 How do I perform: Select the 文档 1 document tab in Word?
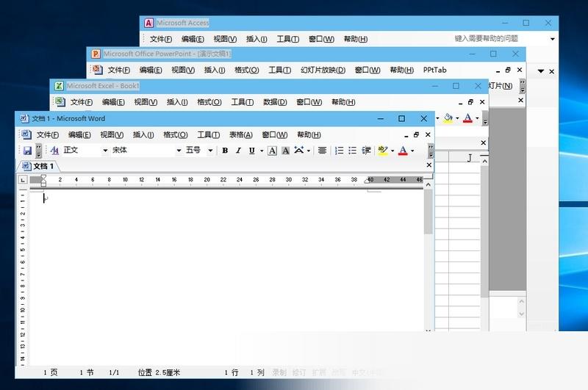(x=38, y=166)
